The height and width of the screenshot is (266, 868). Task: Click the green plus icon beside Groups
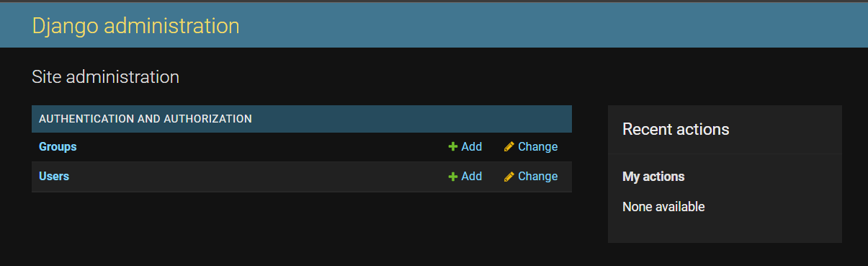(453, 146)
